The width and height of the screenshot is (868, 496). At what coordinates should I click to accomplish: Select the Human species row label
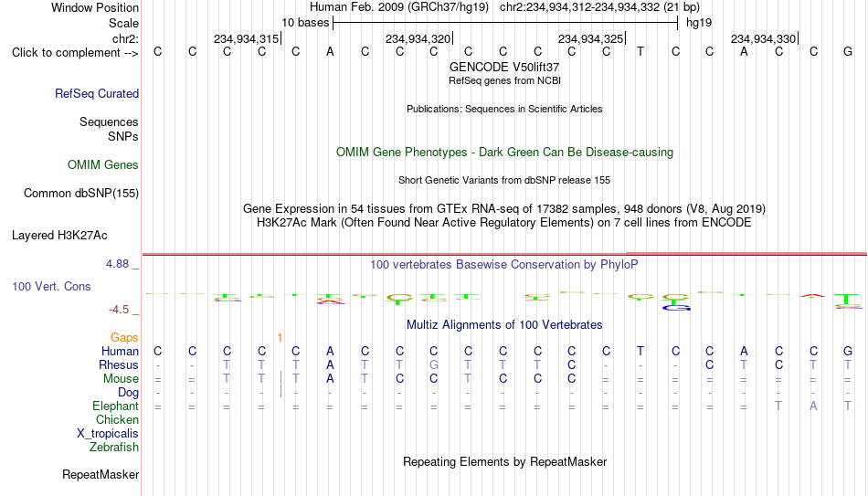click(120, 351)
